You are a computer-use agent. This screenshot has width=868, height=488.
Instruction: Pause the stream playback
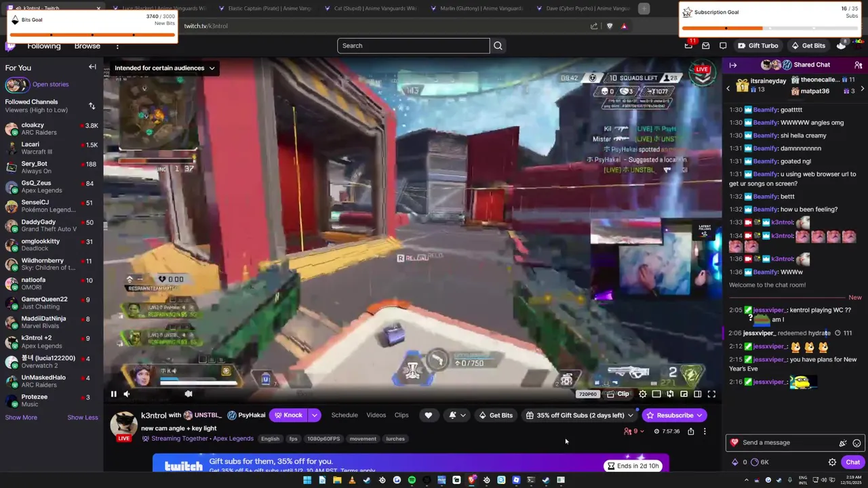(x=113, y=394)
